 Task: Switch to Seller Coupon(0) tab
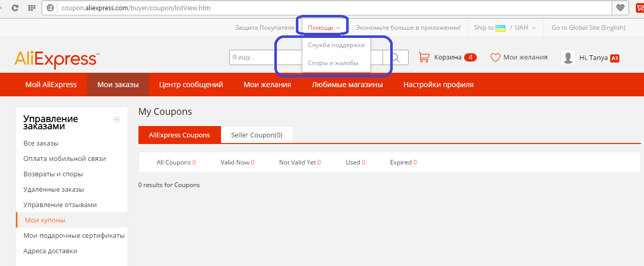(257, 135)
